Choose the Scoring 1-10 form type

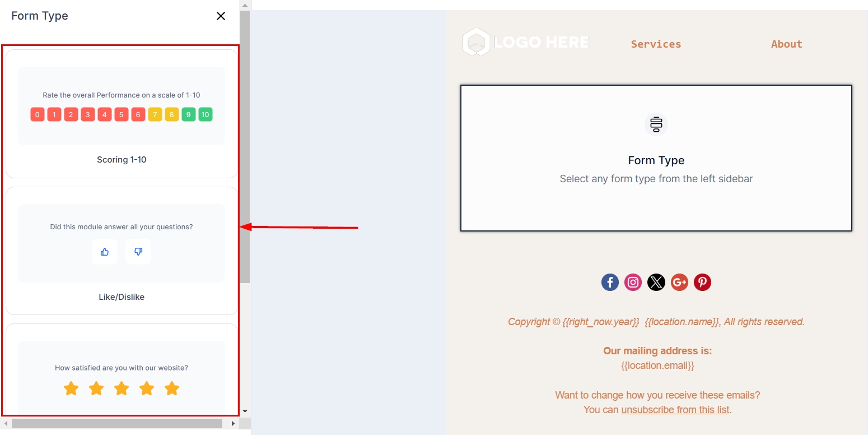click(122, 160)
